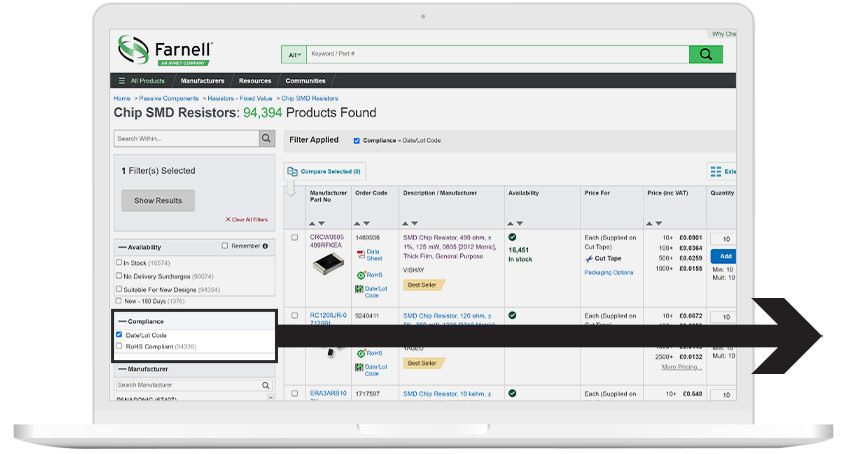
Task: Open the Communities menu
Action: click(x=305, y=81)
